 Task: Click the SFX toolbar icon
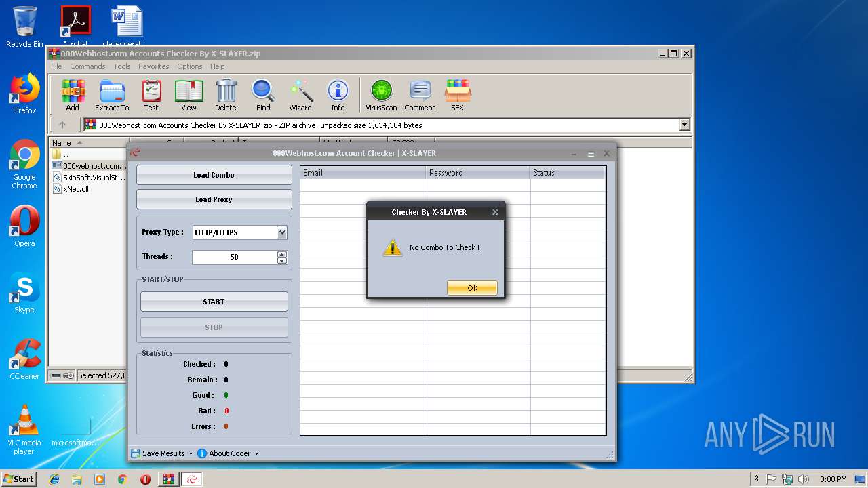458,96
